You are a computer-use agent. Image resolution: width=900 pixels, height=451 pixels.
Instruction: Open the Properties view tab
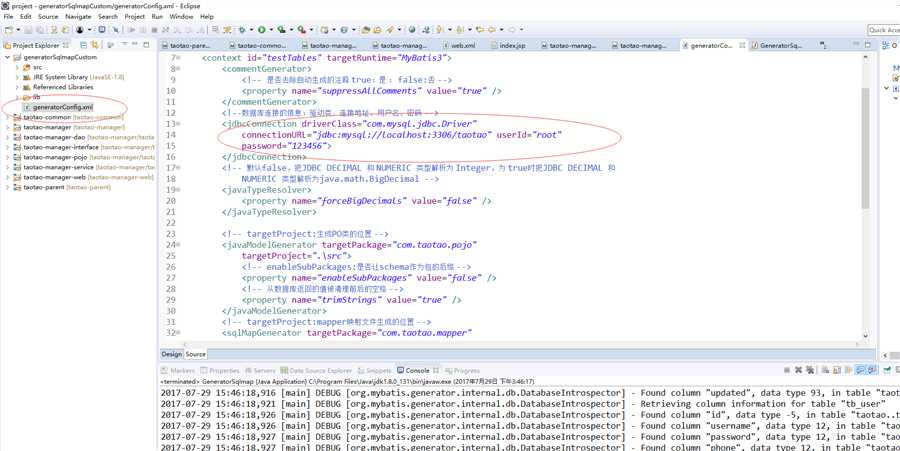(220, 371)
